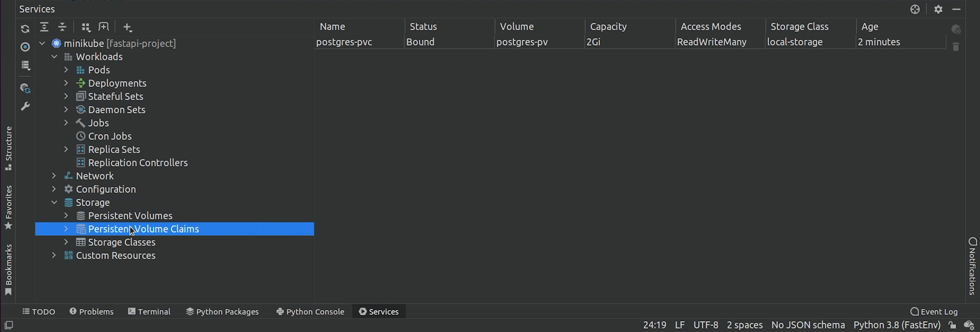This screenshot has height=332, width=980.
Task: Switch to the Terminal tab
Action: (149, 311)
